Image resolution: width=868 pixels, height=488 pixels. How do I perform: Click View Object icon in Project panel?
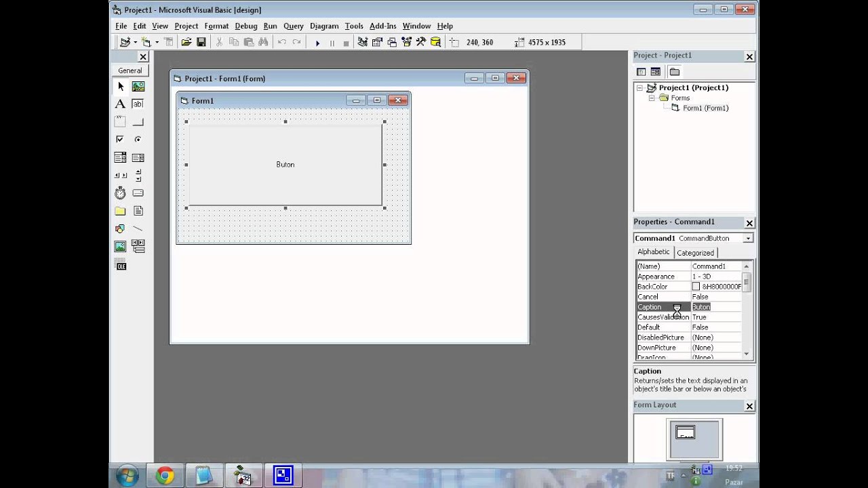(x=656, y=72)
